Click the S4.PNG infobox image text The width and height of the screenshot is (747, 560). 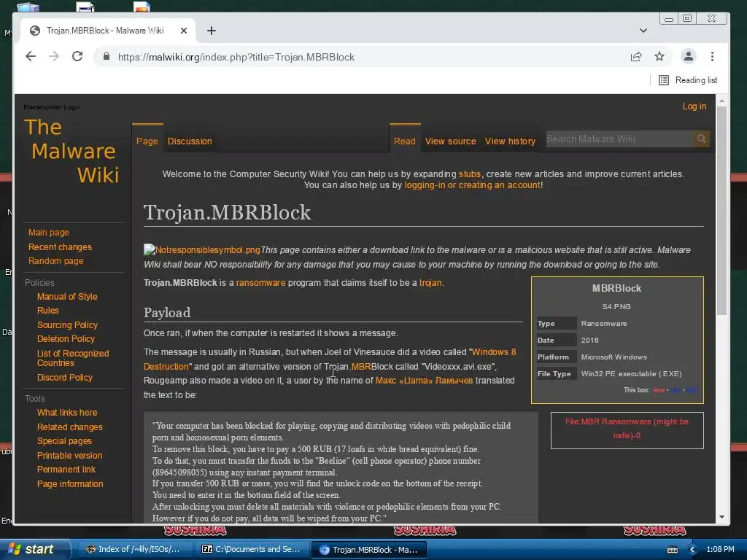616,307
